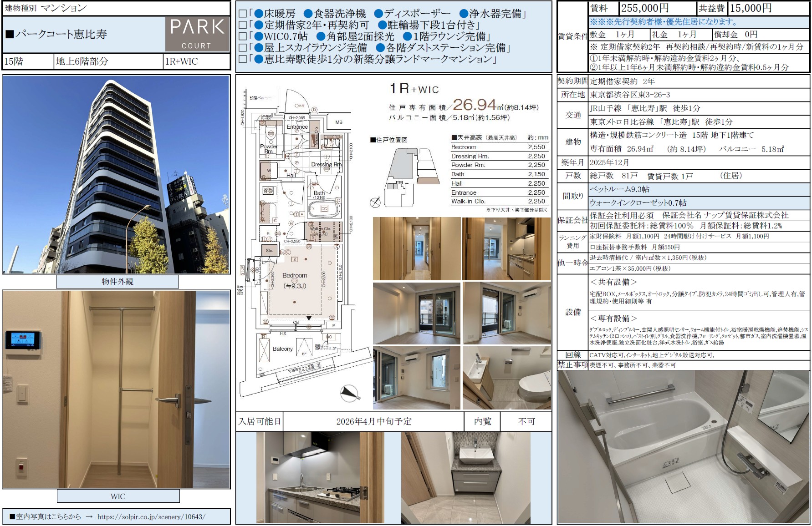Click the PARK COURT logo
The height and width of the screenshot is (526, 812).
197,34
